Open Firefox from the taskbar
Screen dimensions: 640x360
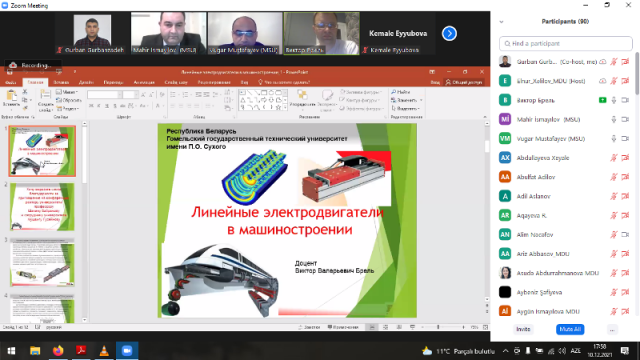coord(58,351)
